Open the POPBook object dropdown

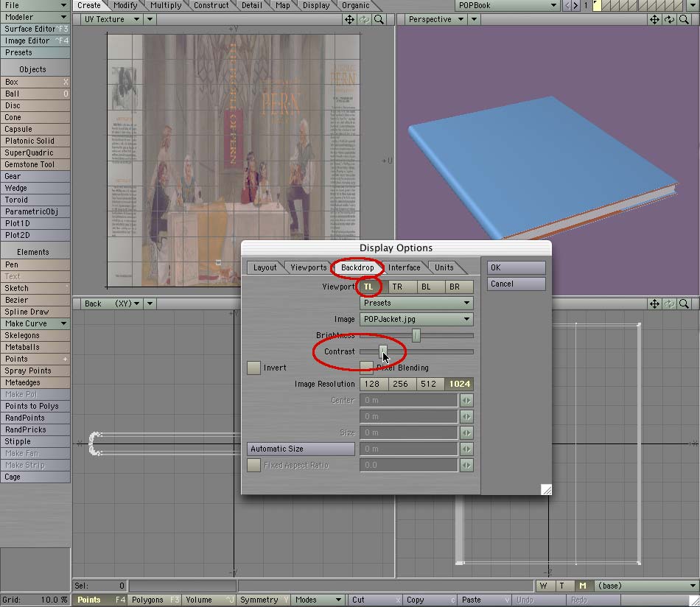(508, 5)
